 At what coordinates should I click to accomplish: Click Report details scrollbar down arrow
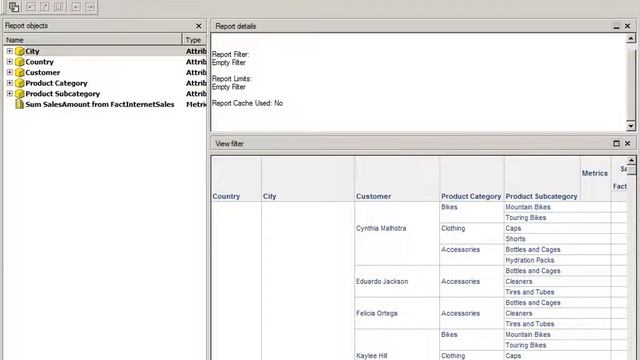[631, 126]
